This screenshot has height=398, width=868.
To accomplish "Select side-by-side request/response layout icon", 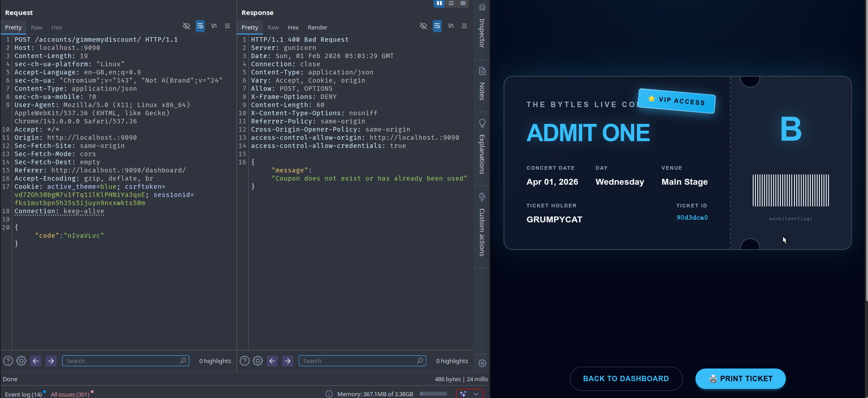I will [439, 3].
